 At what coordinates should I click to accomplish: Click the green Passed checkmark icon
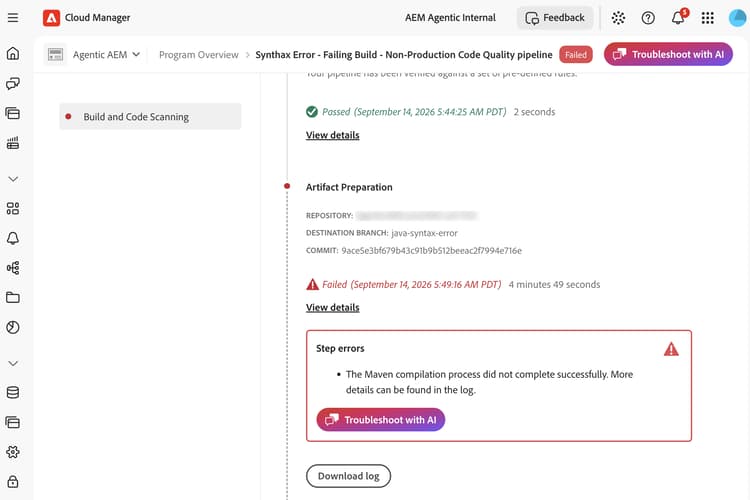pyautogui.click(x=312, y=112)
